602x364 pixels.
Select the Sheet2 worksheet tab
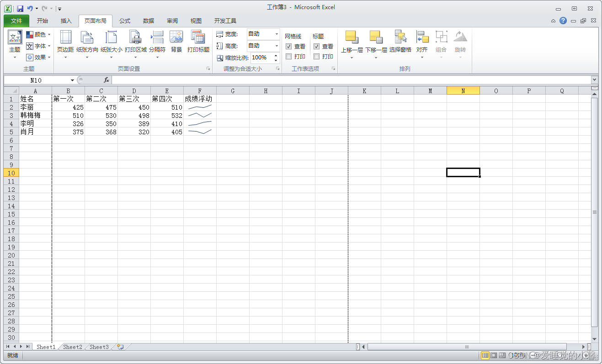pyautogui.click(x=73, y=347)
